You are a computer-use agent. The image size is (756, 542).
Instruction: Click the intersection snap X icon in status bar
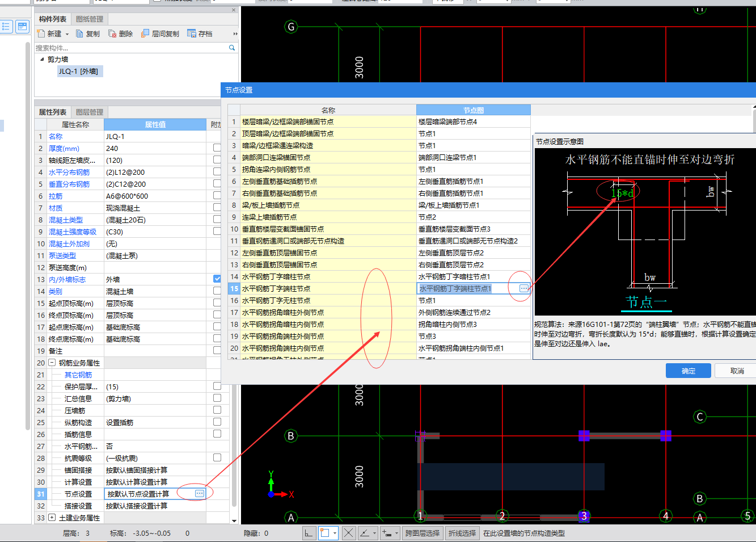349,533
